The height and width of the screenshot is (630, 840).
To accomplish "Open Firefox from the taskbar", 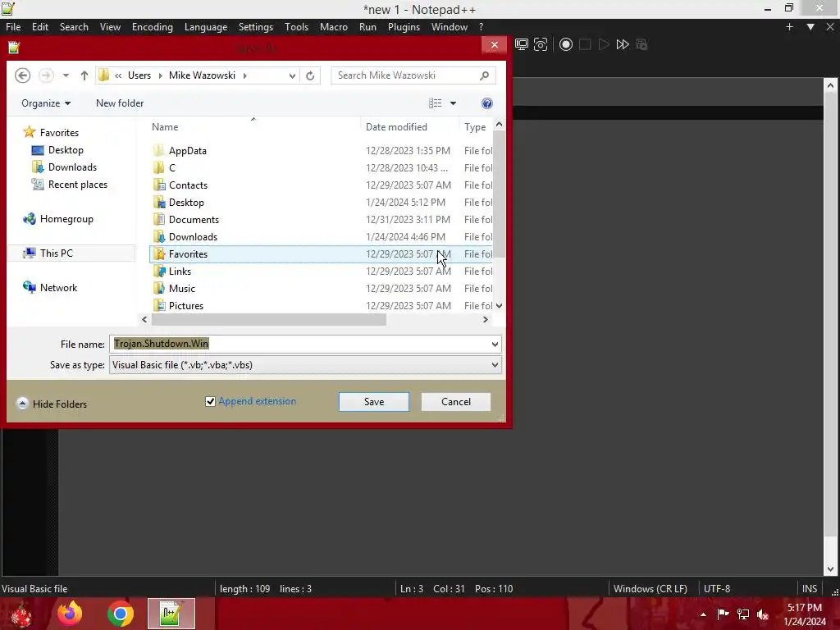I will 71,614.
